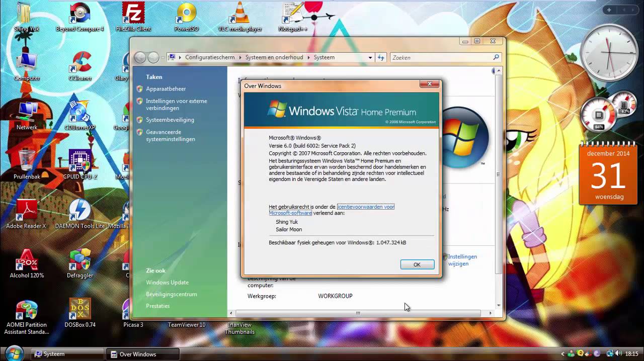Open the network tray icon

tap(610, 354)
